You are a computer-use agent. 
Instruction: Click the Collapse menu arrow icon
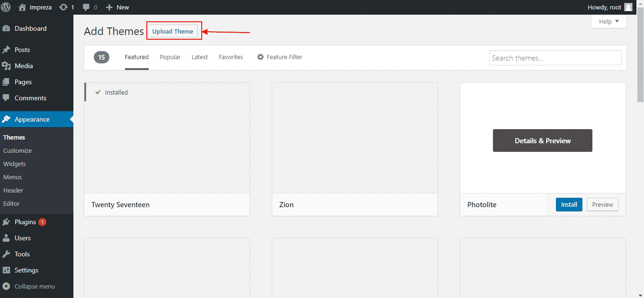click(6, 286)
